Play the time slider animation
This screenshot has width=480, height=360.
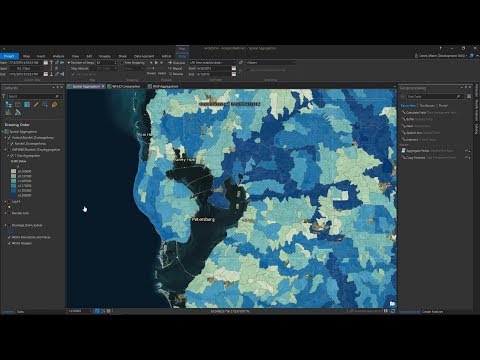[x=156, y=62]
